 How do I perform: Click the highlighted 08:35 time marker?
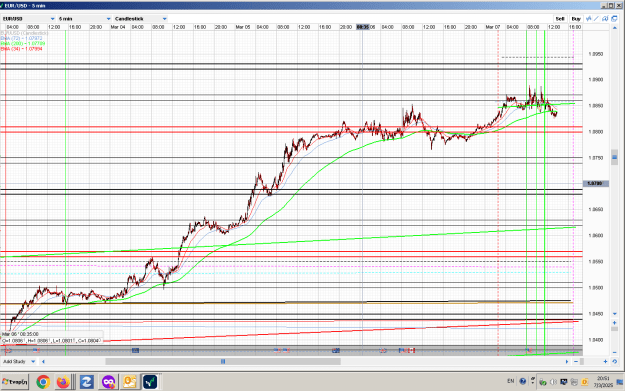point(363,27)
